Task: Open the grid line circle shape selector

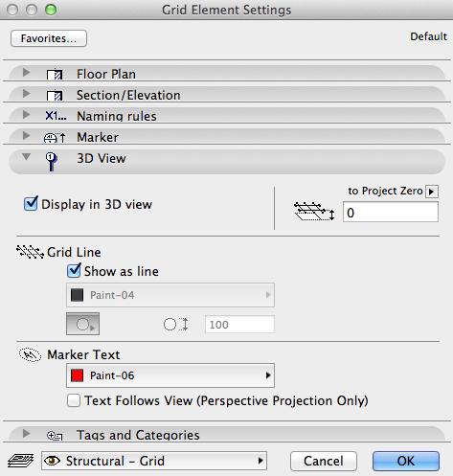Action: click(x=82, y=324)
